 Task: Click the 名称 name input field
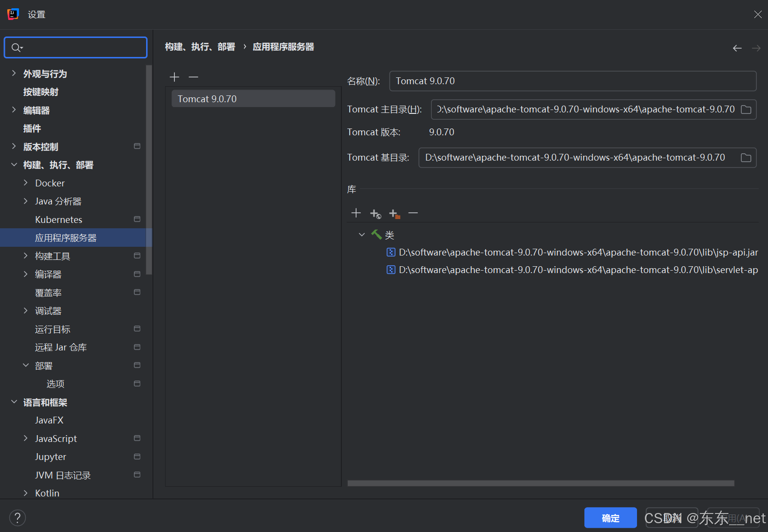click(x=573, y=81)
